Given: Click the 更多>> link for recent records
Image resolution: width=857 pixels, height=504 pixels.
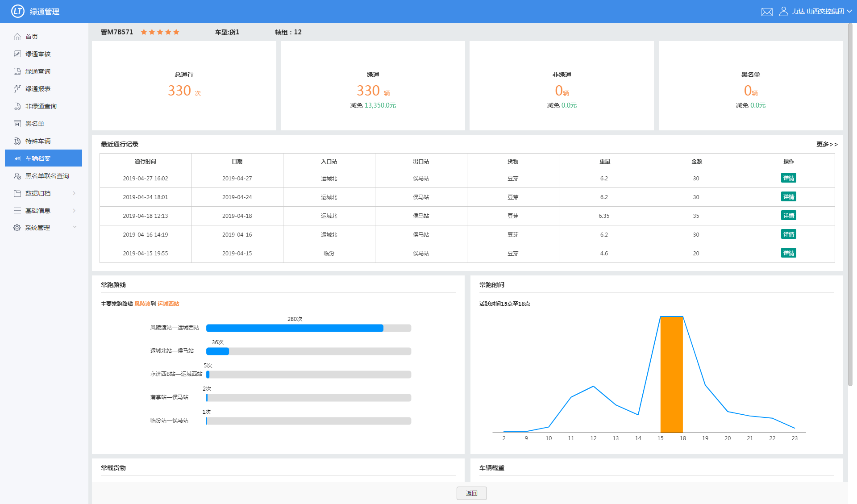Looking at the screenshot, I should (x=827, y=144).
